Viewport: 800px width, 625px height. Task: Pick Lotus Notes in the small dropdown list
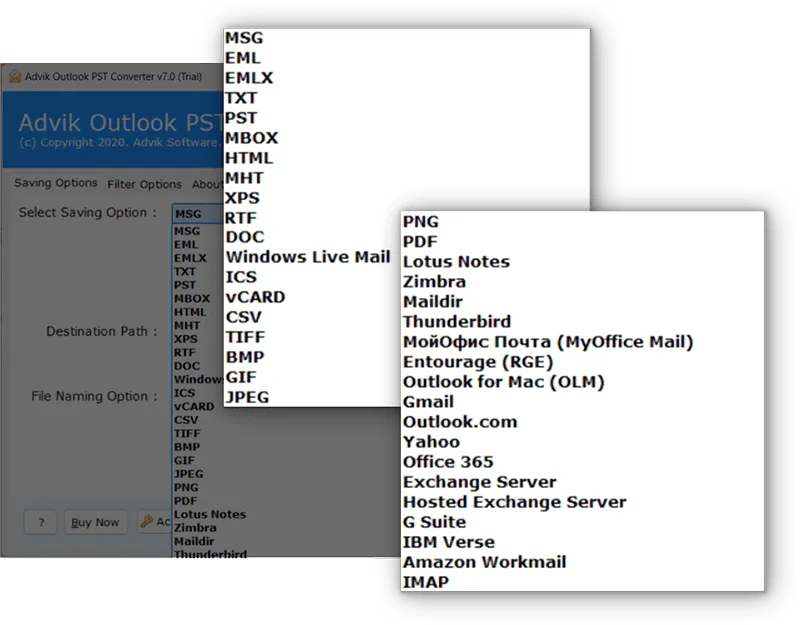[x=210, y=514]
